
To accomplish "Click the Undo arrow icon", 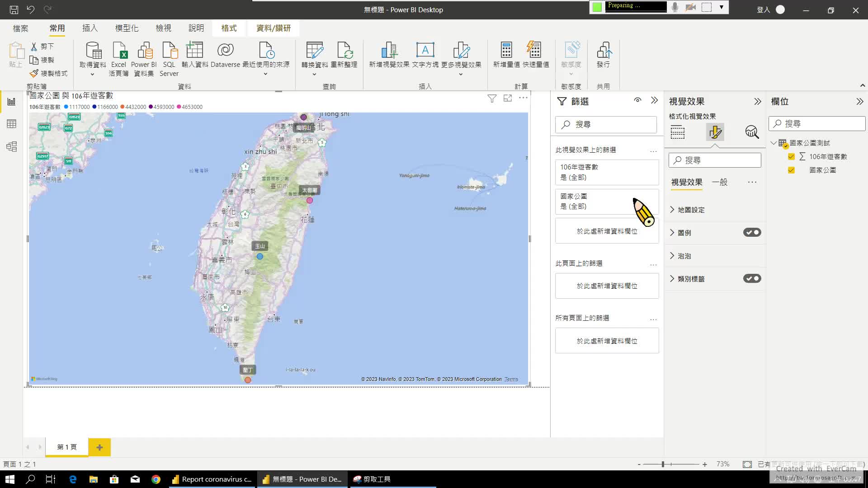I will tap(30, 9).
